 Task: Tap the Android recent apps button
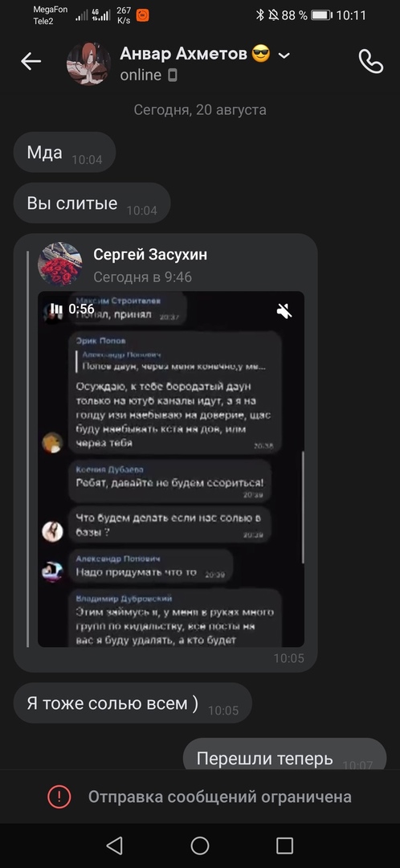(x=284, y=845)
